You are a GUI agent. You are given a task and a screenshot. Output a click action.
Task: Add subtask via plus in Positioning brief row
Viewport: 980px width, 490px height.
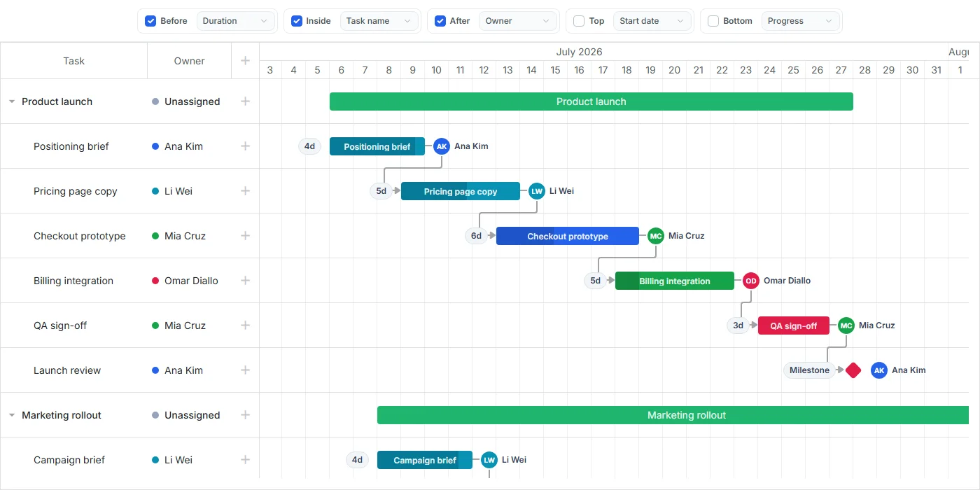click(245, 146)
